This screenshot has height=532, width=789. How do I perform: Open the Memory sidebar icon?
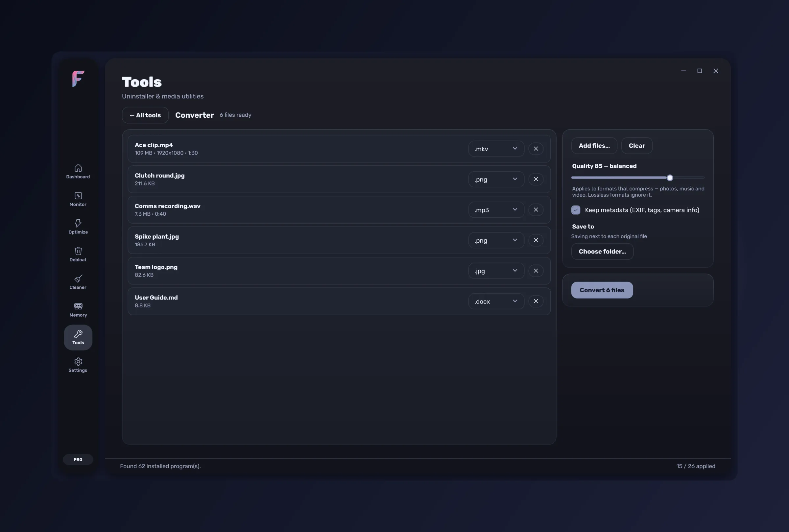click(78, 310)
